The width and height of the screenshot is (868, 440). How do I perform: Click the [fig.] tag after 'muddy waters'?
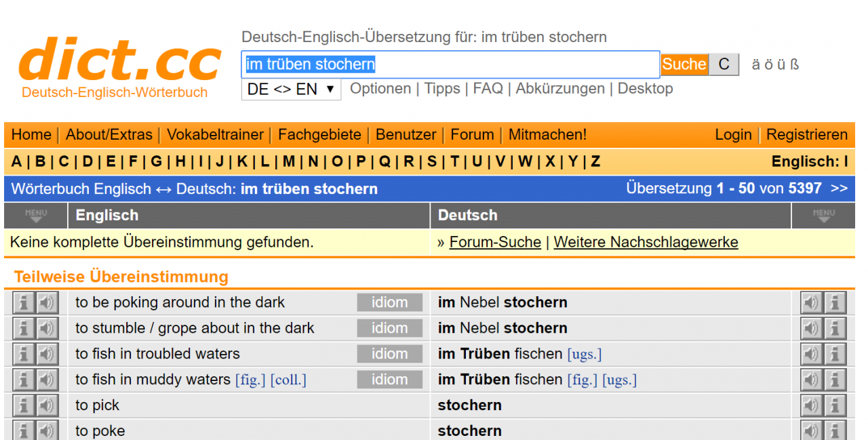(x=250, y=380)
